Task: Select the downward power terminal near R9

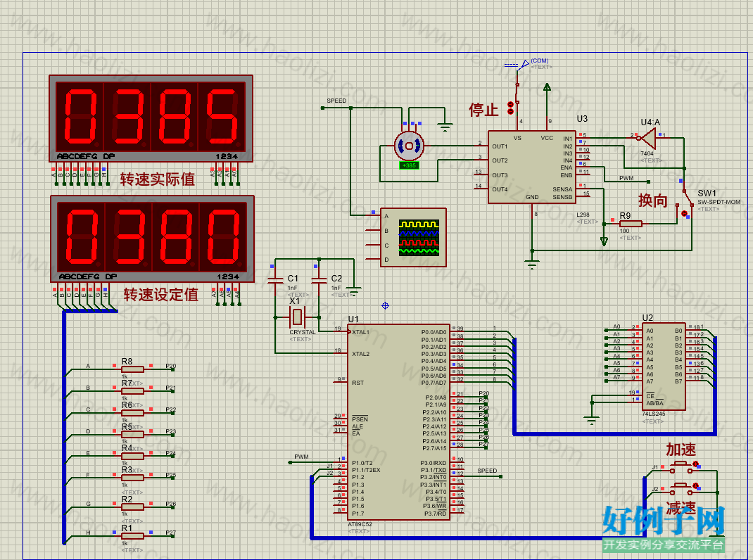Action: (604, 241)
